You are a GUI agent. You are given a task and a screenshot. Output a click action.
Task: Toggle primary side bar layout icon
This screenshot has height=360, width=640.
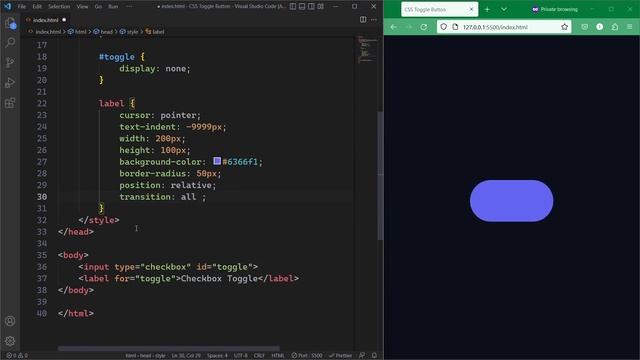click(293, 7)
